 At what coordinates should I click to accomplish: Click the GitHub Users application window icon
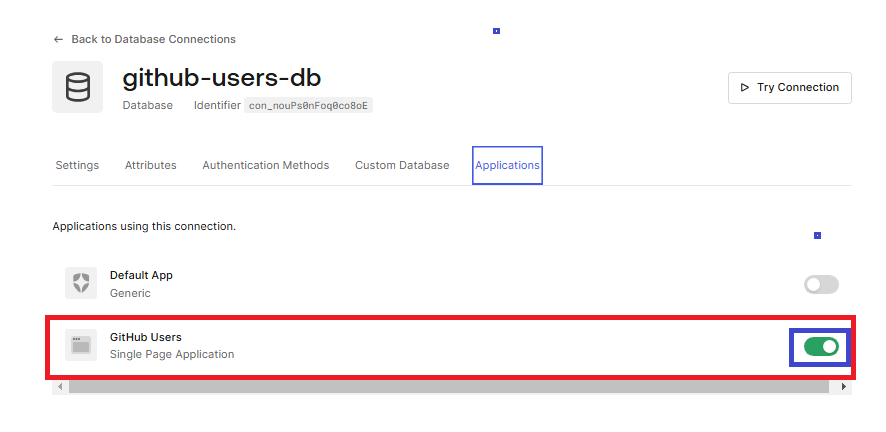coord(81,345)
